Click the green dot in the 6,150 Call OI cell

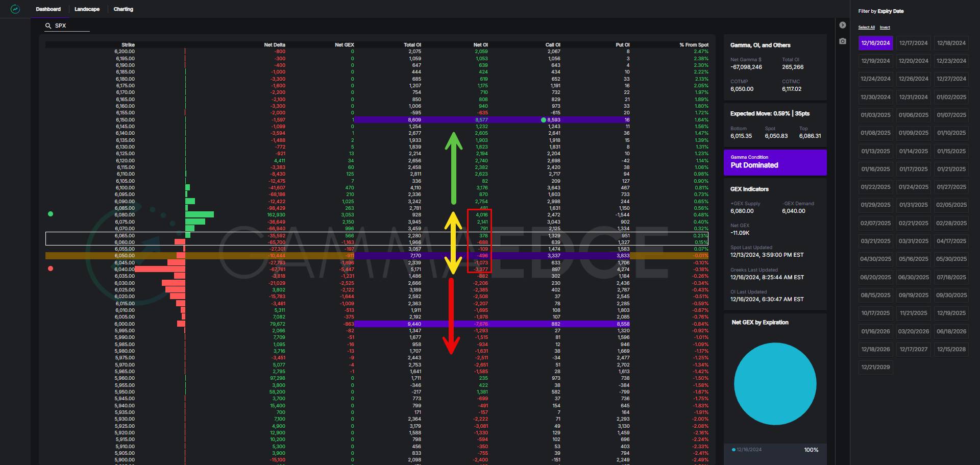coord(544,120)
